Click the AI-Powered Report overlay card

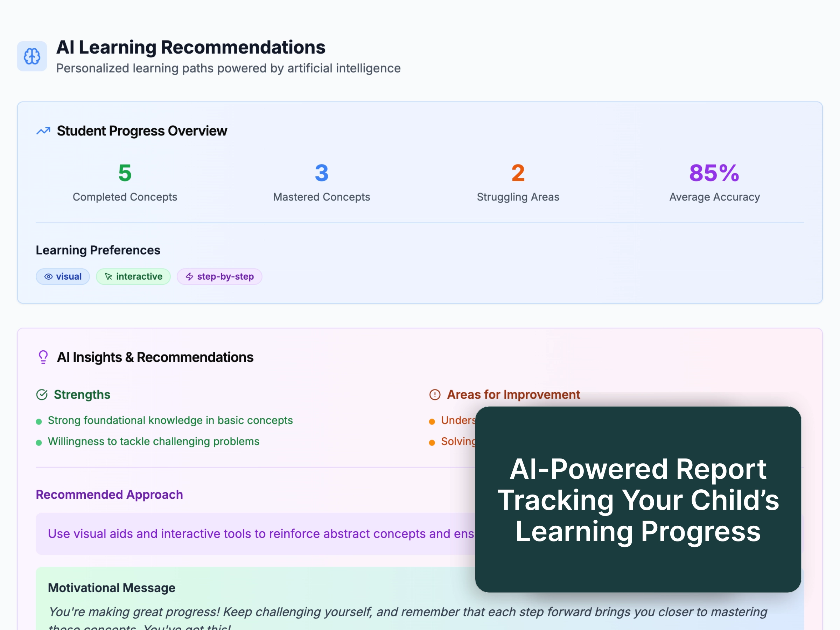coord(638,499)
